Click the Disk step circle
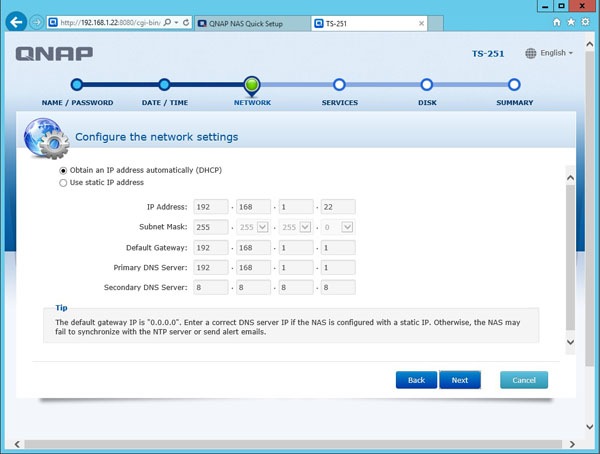 427,85
